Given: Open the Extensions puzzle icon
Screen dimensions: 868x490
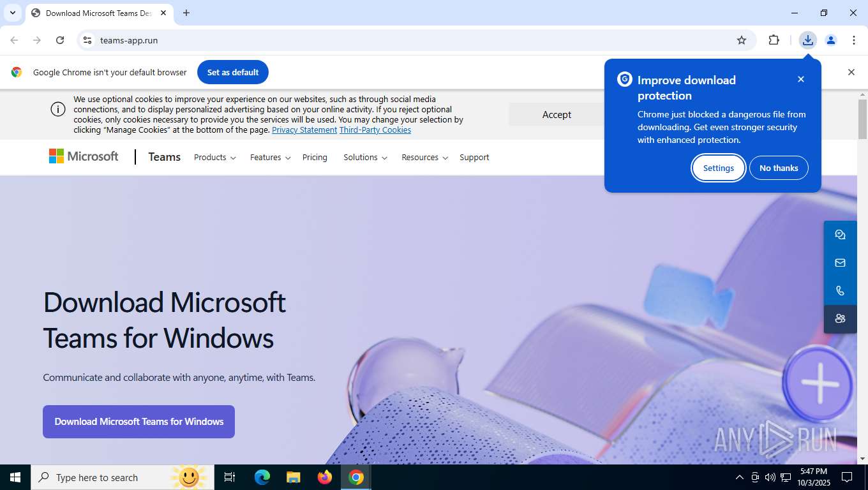Looking at the screenshot, I should [x=774, y=40].
